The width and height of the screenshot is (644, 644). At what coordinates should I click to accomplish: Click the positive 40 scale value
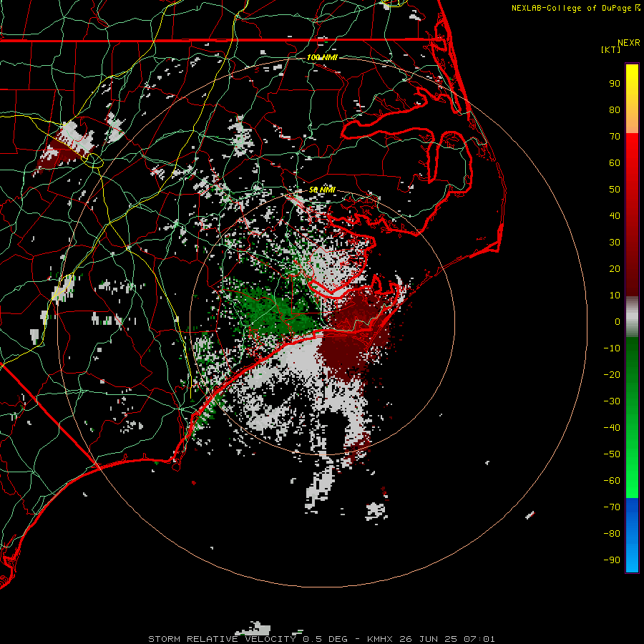tap(615, 215)
